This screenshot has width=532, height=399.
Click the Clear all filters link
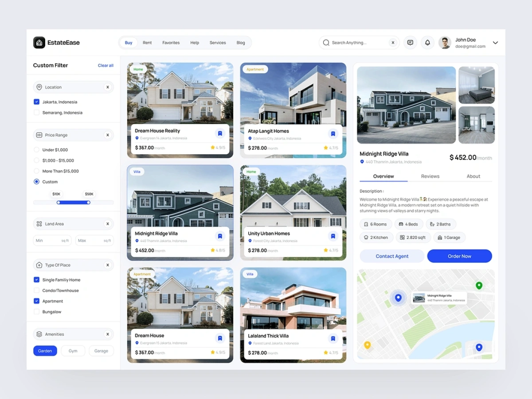tap(106, 66)
